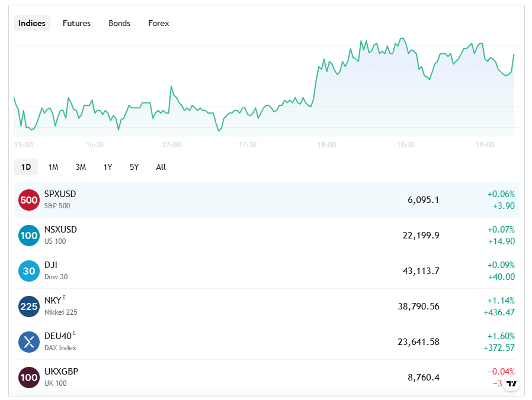This screenshot has height=400, width=532.
Task: Click the DEU40 price 23,641.58
Action: 419,342
